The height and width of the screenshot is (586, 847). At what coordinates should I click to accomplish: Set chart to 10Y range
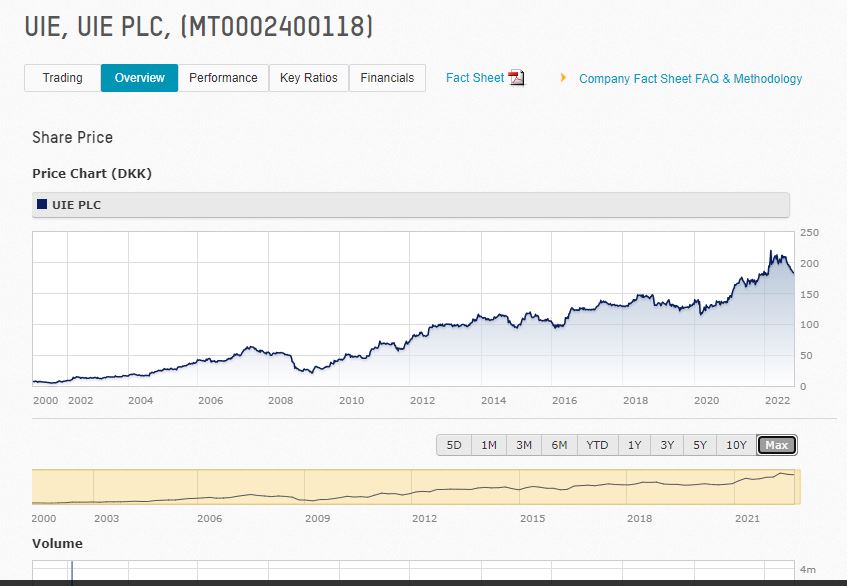pyautogui.click(x=736, y=445)
